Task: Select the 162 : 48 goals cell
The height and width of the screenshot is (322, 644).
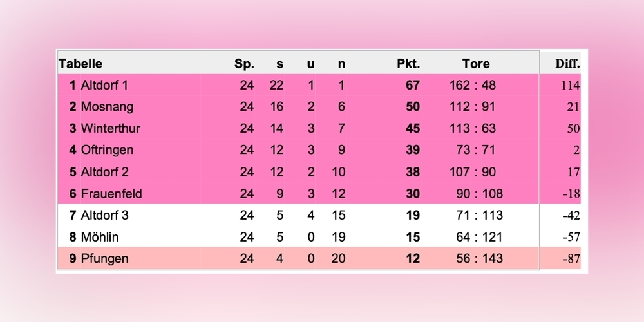Action: coord(473,85)
